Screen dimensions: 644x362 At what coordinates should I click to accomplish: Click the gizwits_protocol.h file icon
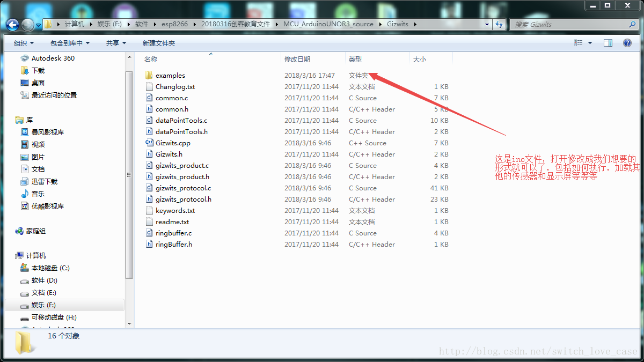(x=149, y=199)
